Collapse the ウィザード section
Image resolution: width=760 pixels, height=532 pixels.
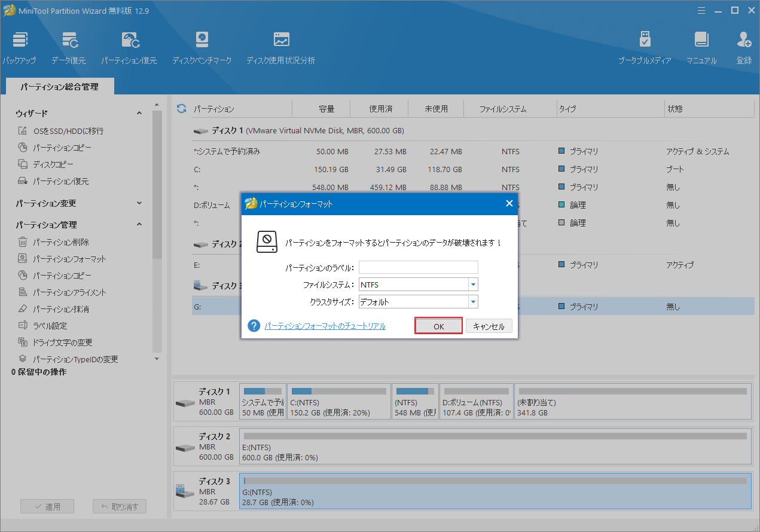pyautogui.click(x=139, y=114)
